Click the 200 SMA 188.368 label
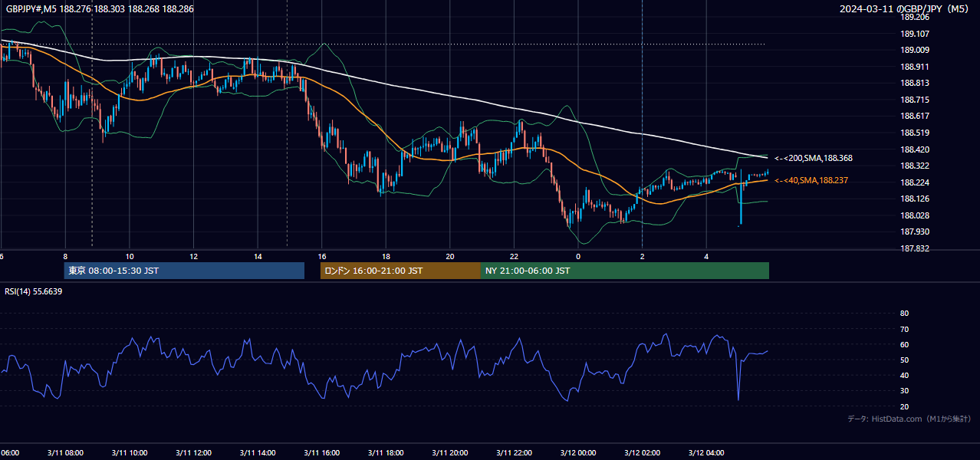980x460 pixels. coord(813,158)
